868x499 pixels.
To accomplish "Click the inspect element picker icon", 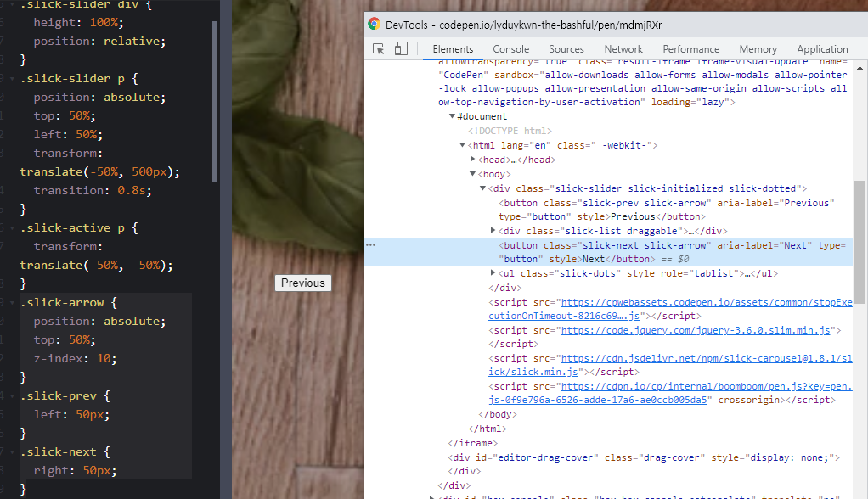I will (379, 48).
